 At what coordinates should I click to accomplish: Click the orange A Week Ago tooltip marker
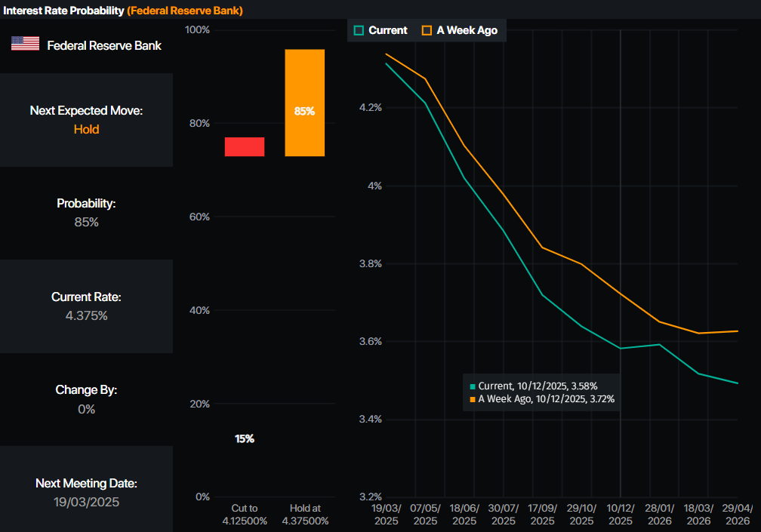(473, 398)
